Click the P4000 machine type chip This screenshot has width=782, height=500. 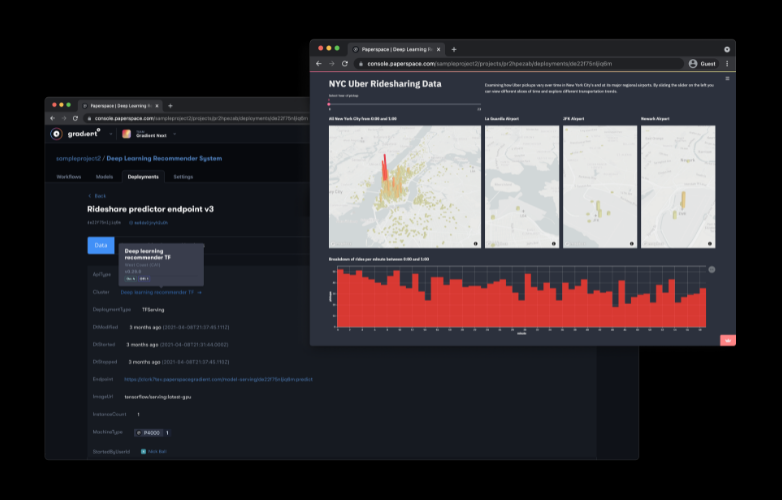(149, 433)
